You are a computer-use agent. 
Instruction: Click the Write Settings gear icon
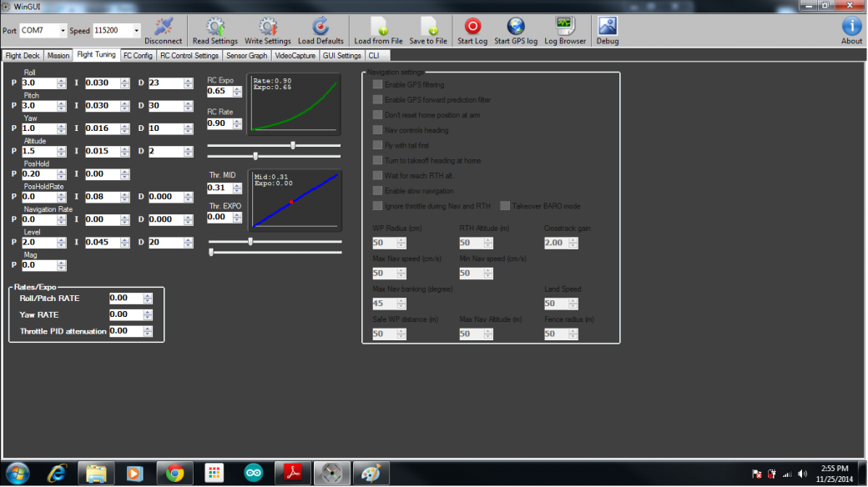click(x=267, y=26)
